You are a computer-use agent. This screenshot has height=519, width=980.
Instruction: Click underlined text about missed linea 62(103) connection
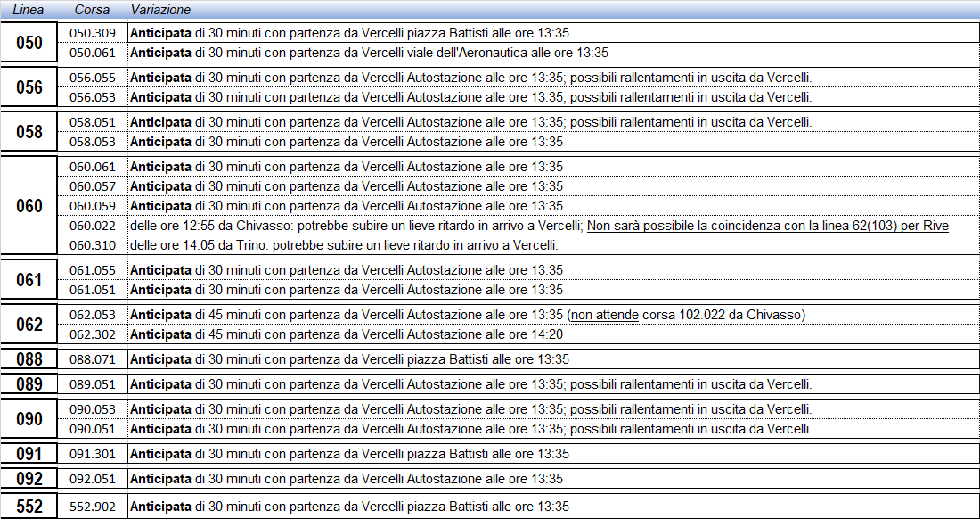click(767, 227)
